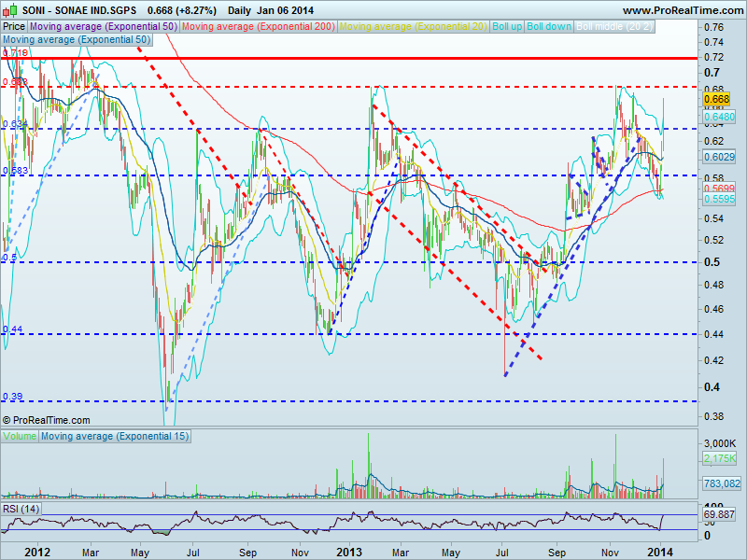Screen dimensions: 747x560
Task: Click the yellow 0.668 current price tag
Action: tap(716, 99)
